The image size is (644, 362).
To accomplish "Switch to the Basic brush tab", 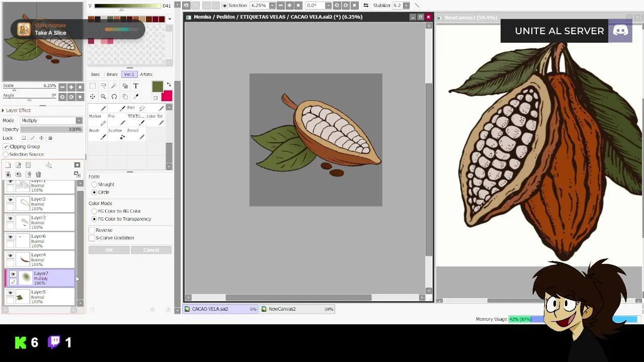I will (95, 74).
